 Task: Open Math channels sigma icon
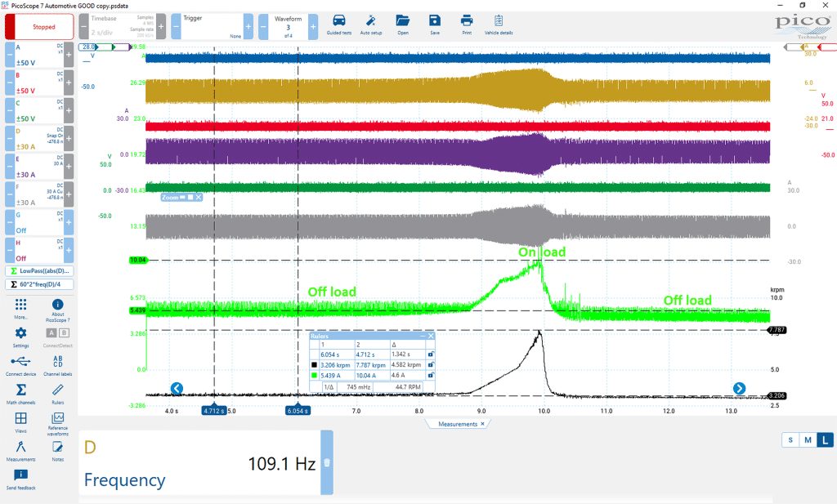[x=20, y=394]
